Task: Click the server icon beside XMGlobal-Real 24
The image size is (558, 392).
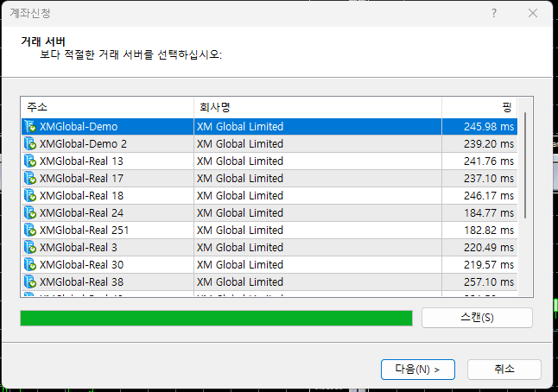Action: 30,212
